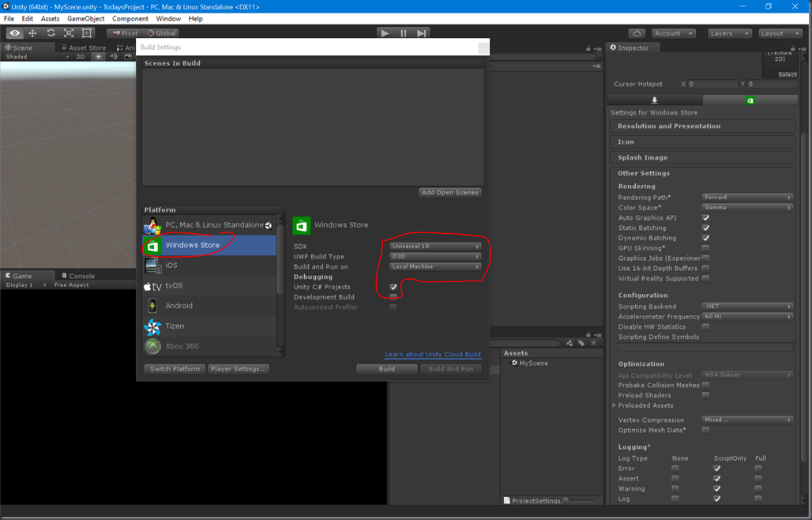Click Project panel search-by-label icon
This screenshot has height=520, width=812.
point(581,343)
